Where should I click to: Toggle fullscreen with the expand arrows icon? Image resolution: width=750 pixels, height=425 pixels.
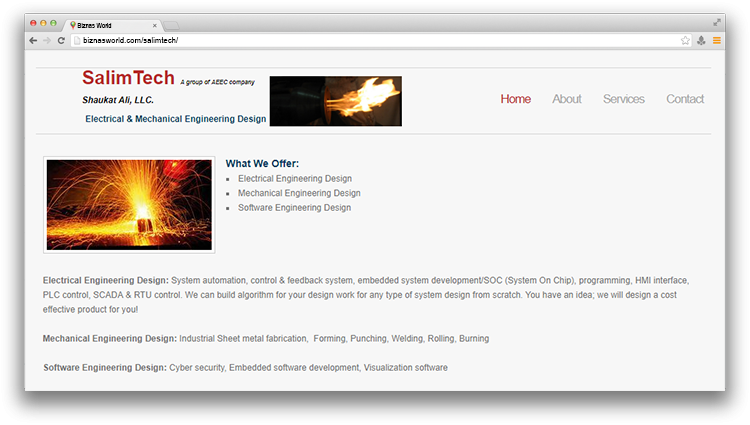click(717, 22)
